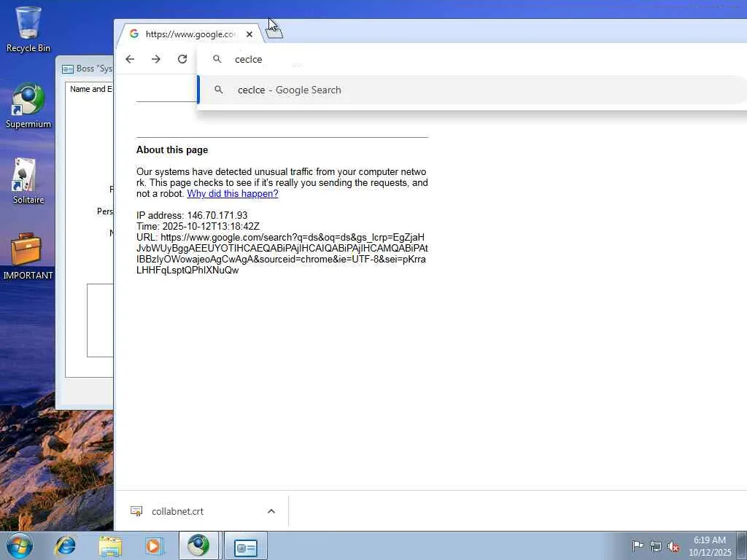Click the 'IP address: 146.70.171.93' text
Image resolution: width=747 pixels, height=560 pixels.
(x=192, y=216)
